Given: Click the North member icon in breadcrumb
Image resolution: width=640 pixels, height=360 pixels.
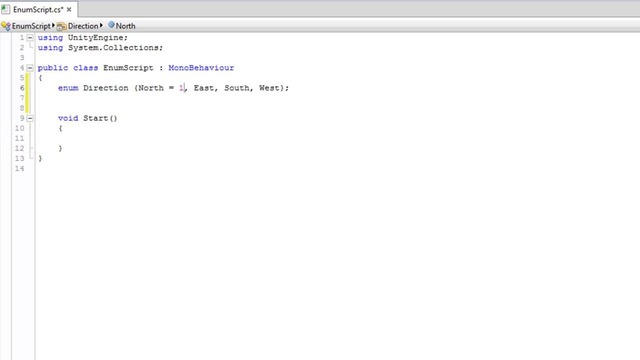Looking at the screenshot, I should (111, 25).
